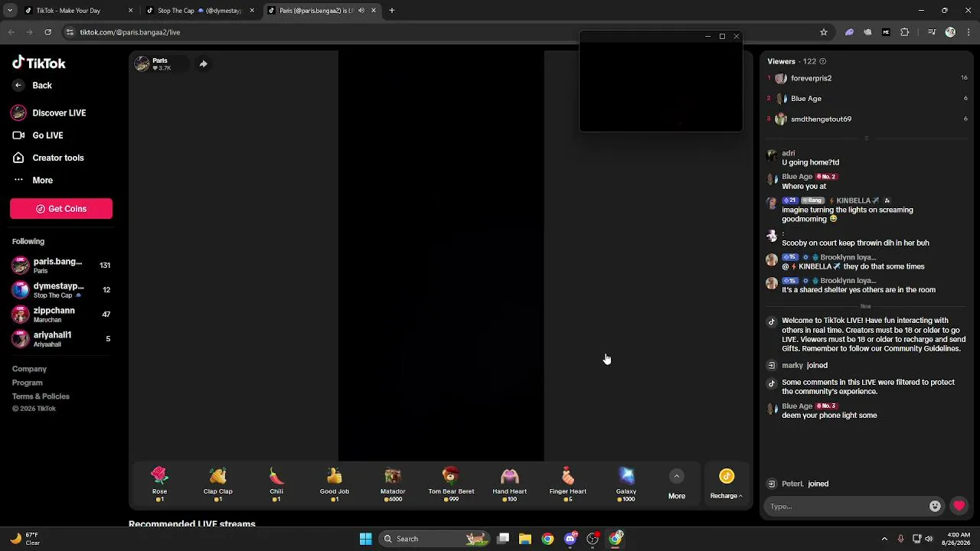The height and width of the screenshot is (551, 980).
Task: Open Discover LIVE from the sidebar
Action: pos(48,113)
